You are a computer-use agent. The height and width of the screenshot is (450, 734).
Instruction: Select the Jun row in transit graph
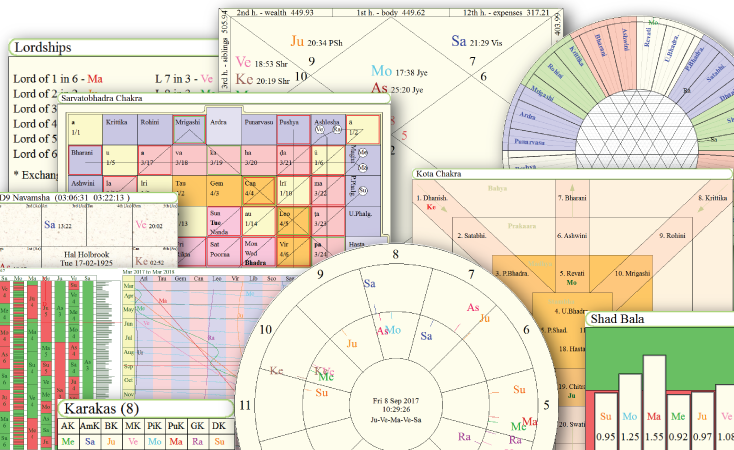[x=129, y=324]
